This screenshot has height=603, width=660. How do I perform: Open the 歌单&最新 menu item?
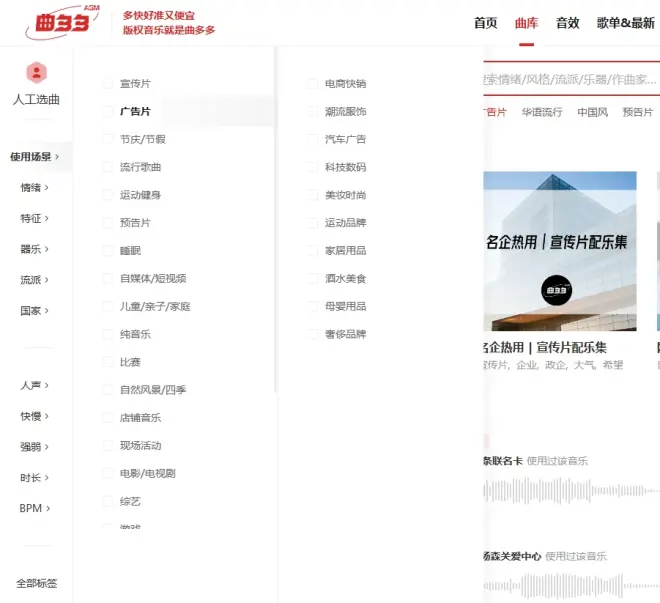626,23
